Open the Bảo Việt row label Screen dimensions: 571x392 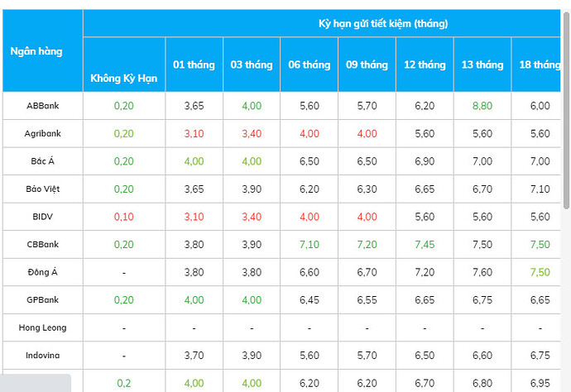tap(43, 189)
